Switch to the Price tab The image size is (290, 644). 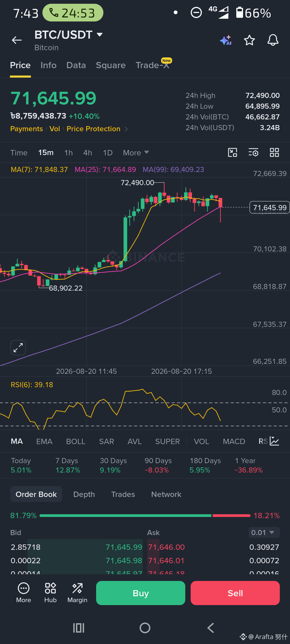20,65
